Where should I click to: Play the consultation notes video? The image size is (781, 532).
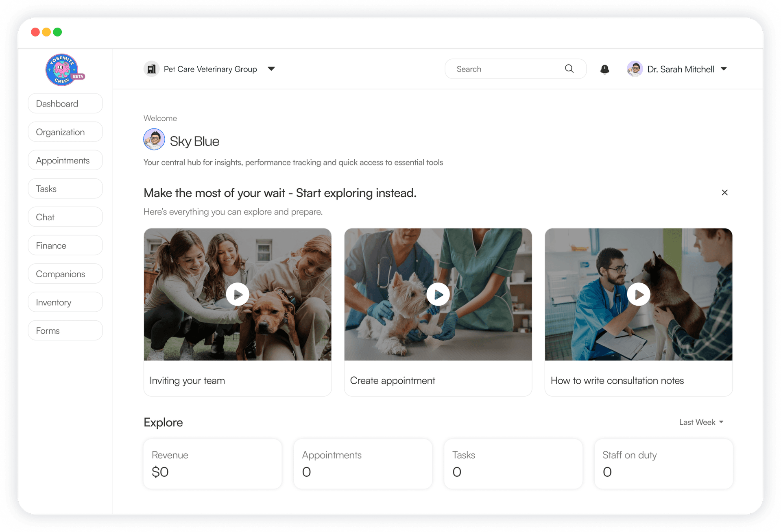pyautogui.click(x=639, y=294)
